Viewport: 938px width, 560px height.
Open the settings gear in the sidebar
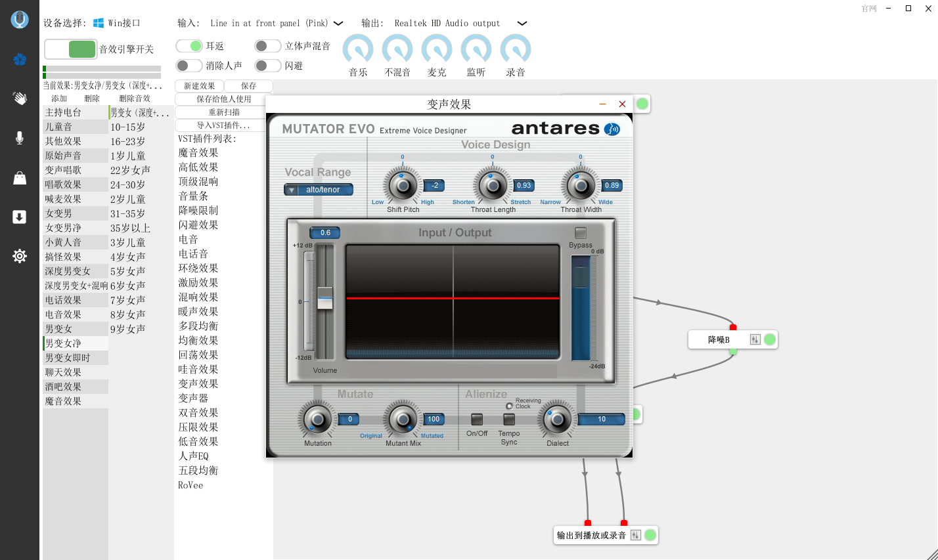[20, 256]
